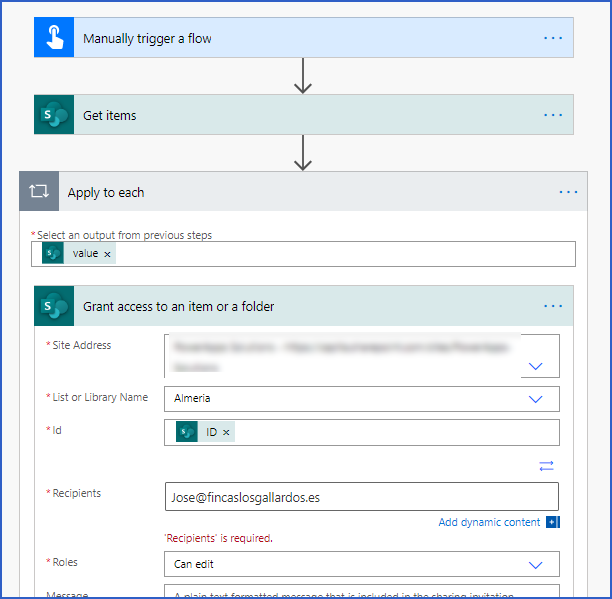Image resolution: width=612 pixels, height=599 pixels.
Task: Click the Id field label
Action: pyautogui.click(x=57, y=430)
